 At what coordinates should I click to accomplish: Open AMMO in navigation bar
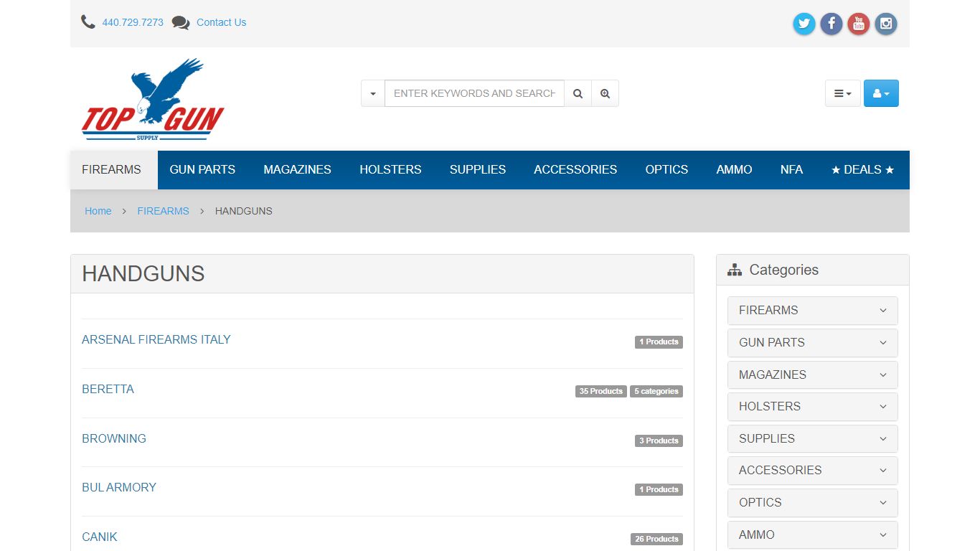coord(734,170)
